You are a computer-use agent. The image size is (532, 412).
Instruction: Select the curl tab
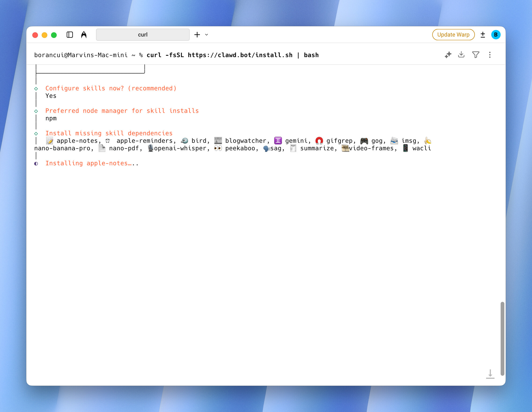(143, 35)
